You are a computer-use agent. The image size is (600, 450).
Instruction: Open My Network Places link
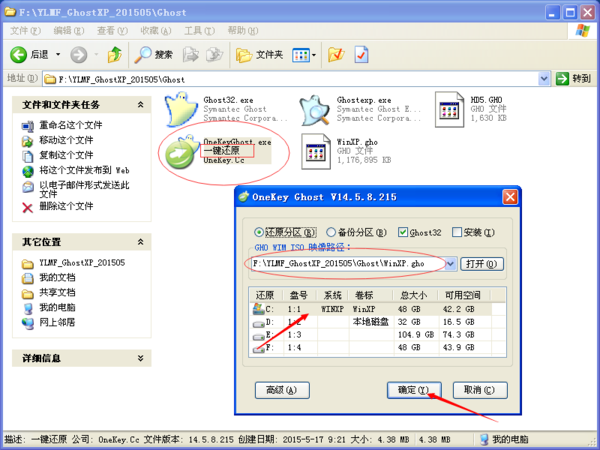pyautogui.click(x=57, y=322)
